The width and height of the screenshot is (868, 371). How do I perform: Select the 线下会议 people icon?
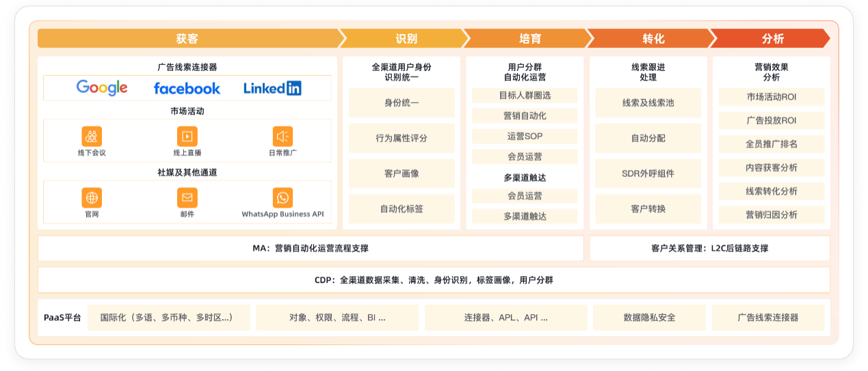point(92,135)
